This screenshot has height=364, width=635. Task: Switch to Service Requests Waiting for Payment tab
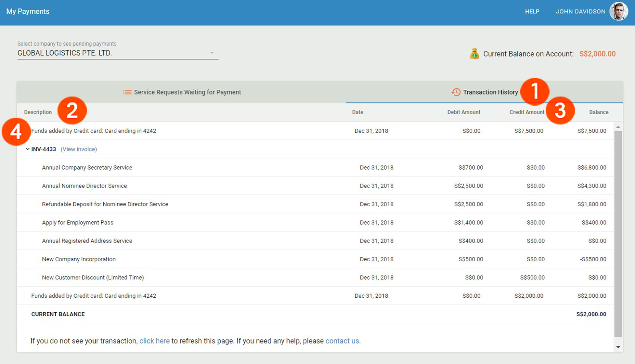pyautogui.click(x=187, y=92)
